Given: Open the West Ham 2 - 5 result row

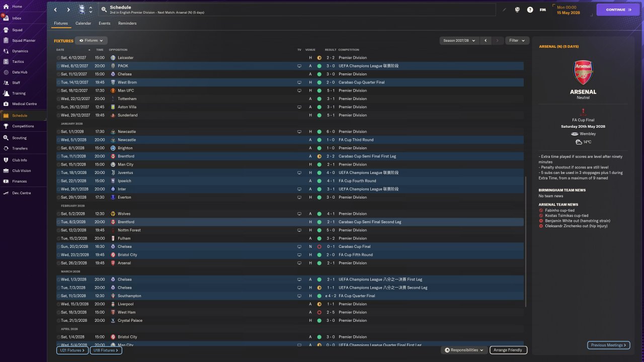Looking at the screenshot, I should click(x=290, y=312).
